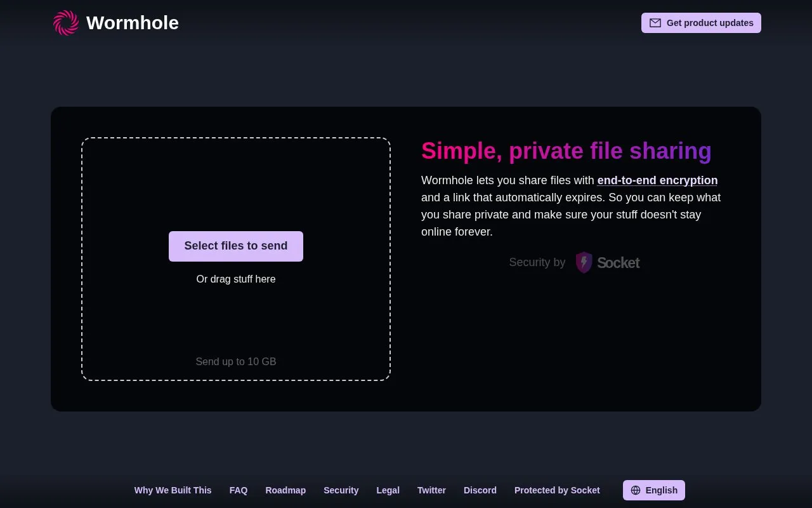Open the Legal footer link
This screenshot has width=812, height=508.
388,490
